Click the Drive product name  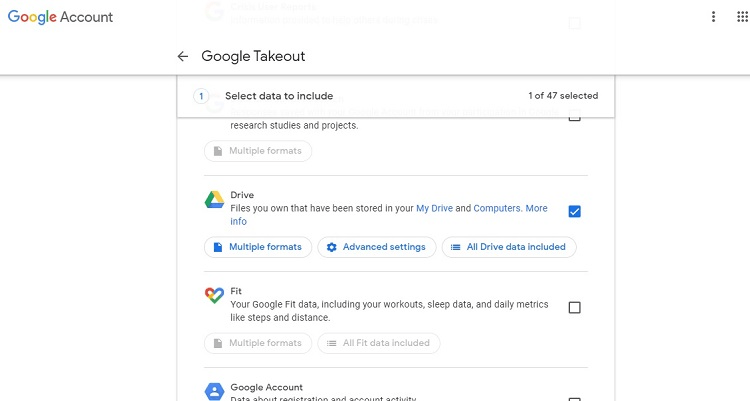click(242, 195)
